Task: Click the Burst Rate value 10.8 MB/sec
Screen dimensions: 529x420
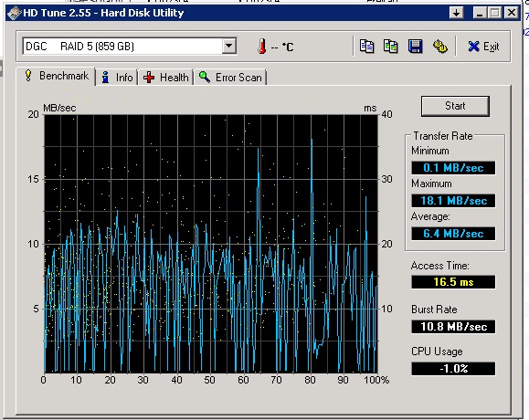Action: (x=453, y=327)
